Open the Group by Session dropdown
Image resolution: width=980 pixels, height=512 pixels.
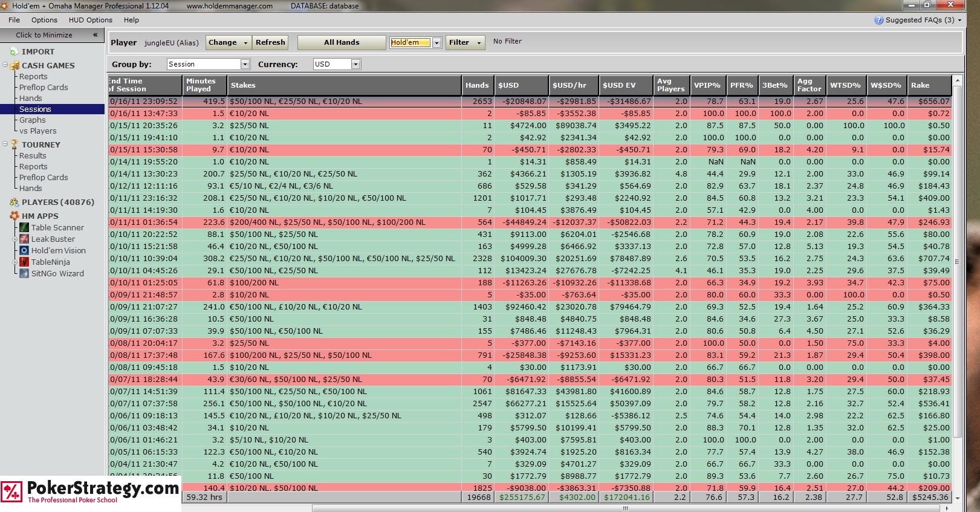coord(245,64)
